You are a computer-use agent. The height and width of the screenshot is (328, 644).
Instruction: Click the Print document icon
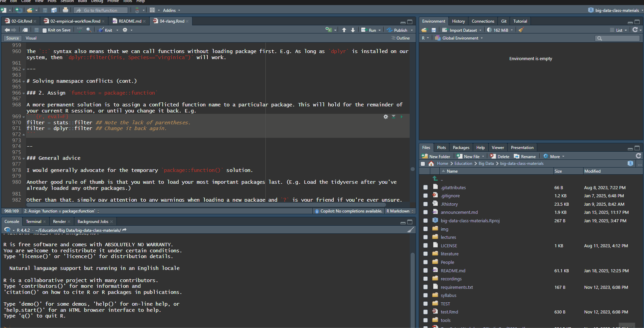coord(66,10)
